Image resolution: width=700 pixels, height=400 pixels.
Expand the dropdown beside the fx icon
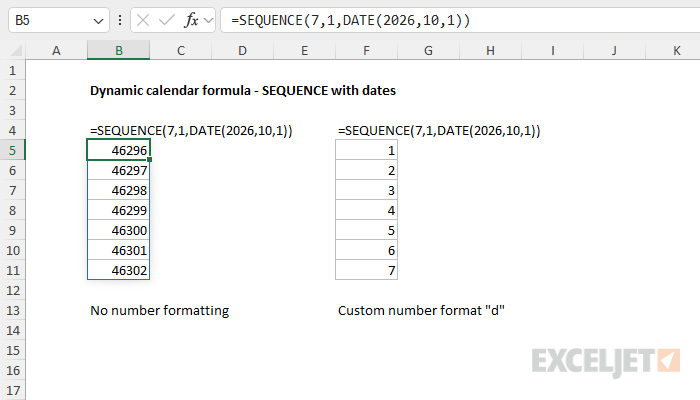point(208,21)
